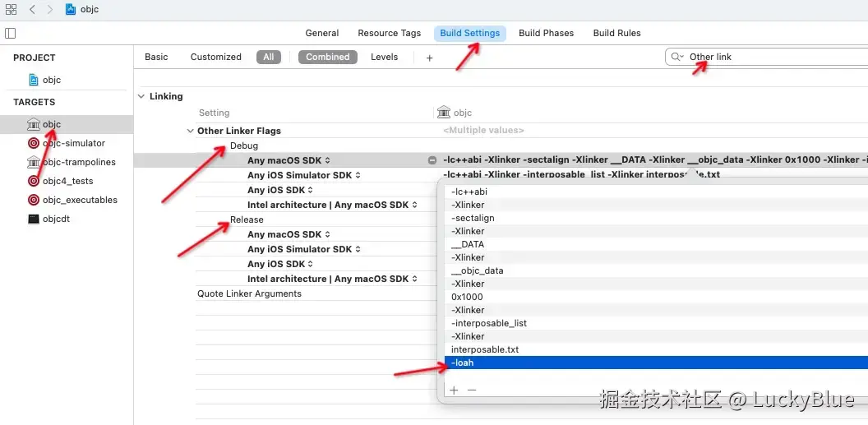Go back with the left chevron
Viewport: 868px width, 425px height.
pos(32,9)
